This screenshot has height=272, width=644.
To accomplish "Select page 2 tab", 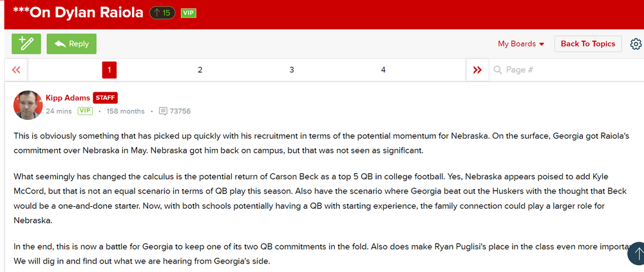I will coord(200,70).
